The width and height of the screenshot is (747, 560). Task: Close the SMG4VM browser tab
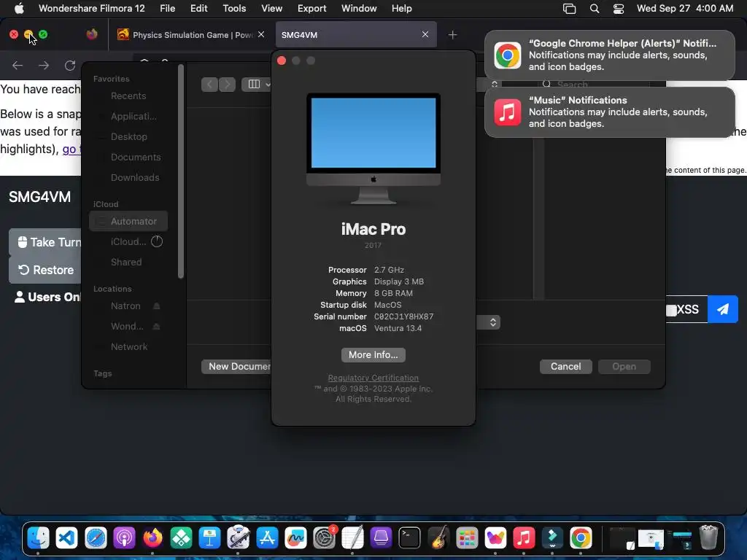click(x=425, y=34)
